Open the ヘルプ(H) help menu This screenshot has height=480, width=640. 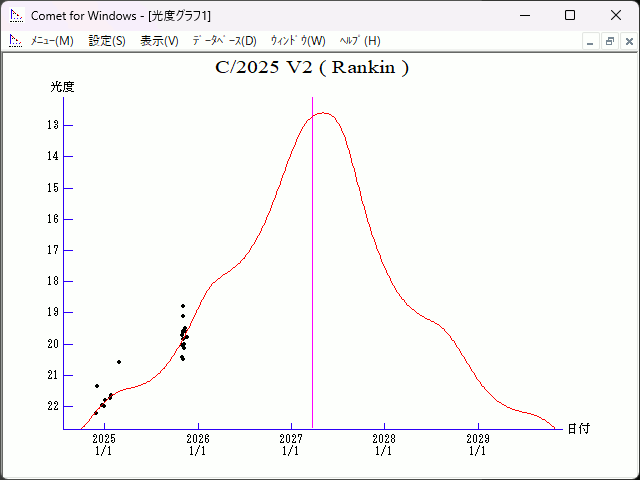point(360,41)
